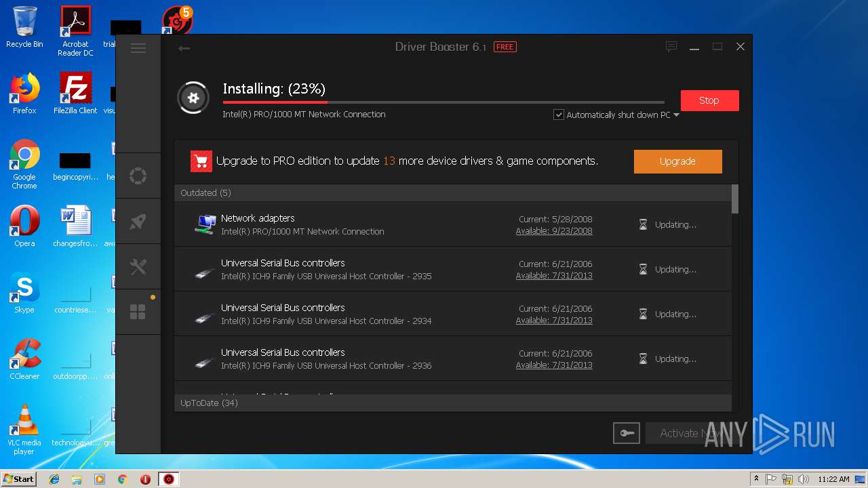Go back using the arrow icon
Viewport: 868px width, 488px height.
(x=184, y=48)
